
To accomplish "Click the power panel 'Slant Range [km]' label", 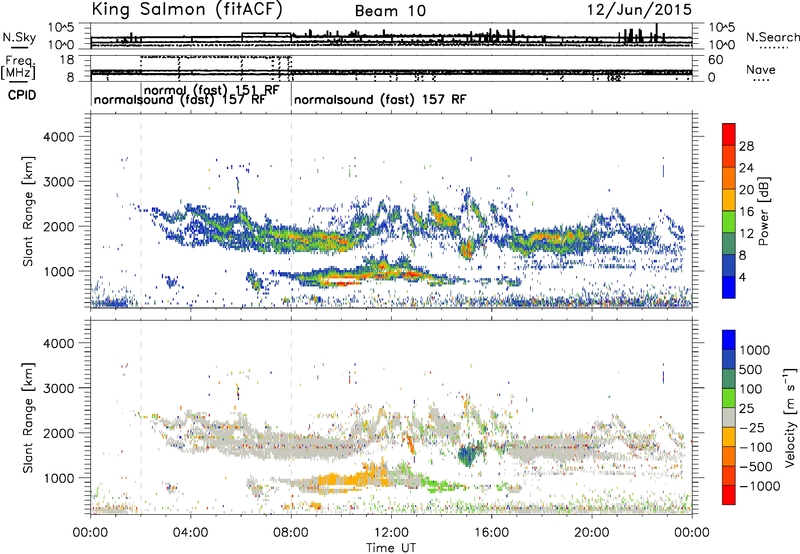I will [28, 211].
